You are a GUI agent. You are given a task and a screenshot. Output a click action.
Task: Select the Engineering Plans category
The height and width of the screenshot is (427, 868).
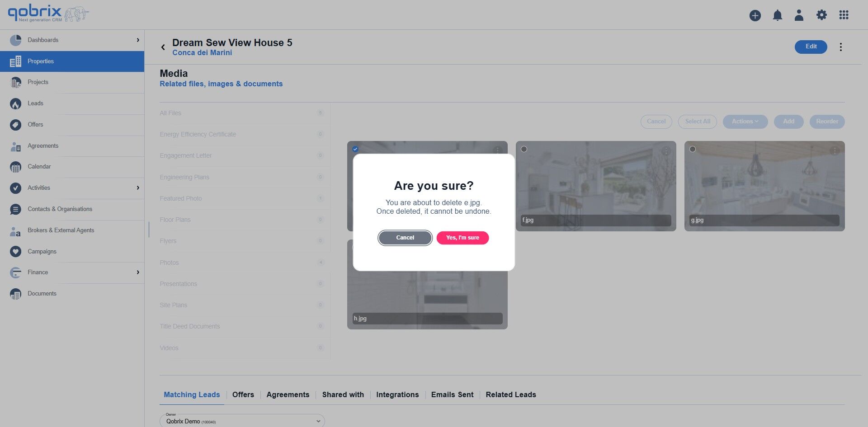point(245,177)
